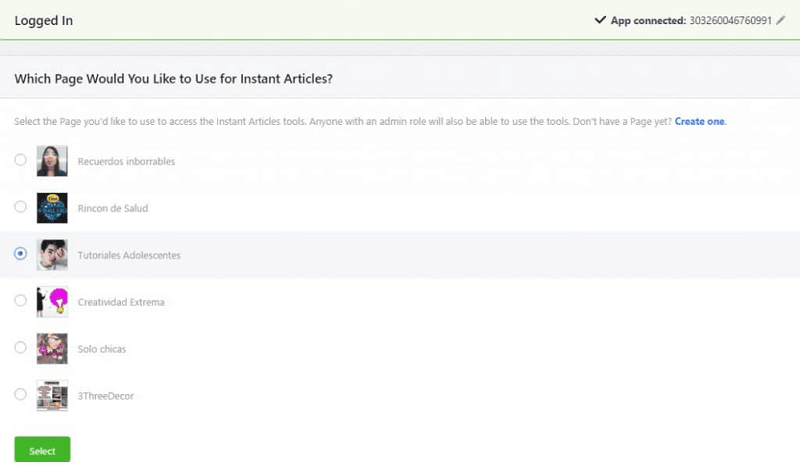Click the Creatividad Extrema page thumbnail
This screenshot has height=466, width=800.
(52, 301)
